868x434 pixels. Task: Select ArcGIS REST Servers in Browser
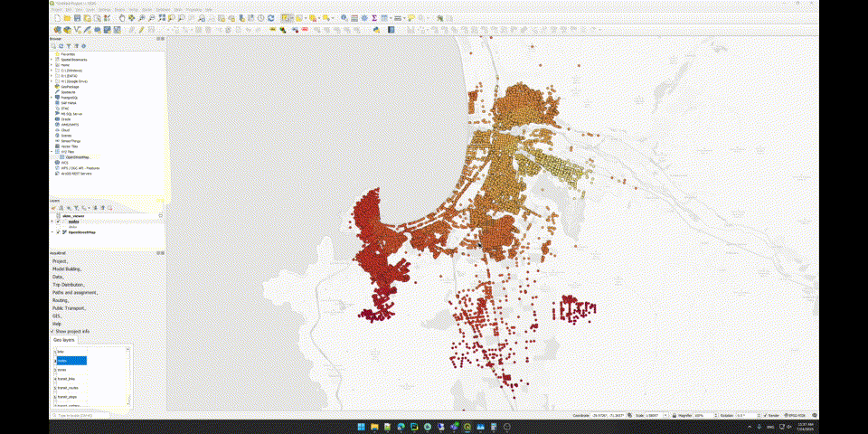76,174
